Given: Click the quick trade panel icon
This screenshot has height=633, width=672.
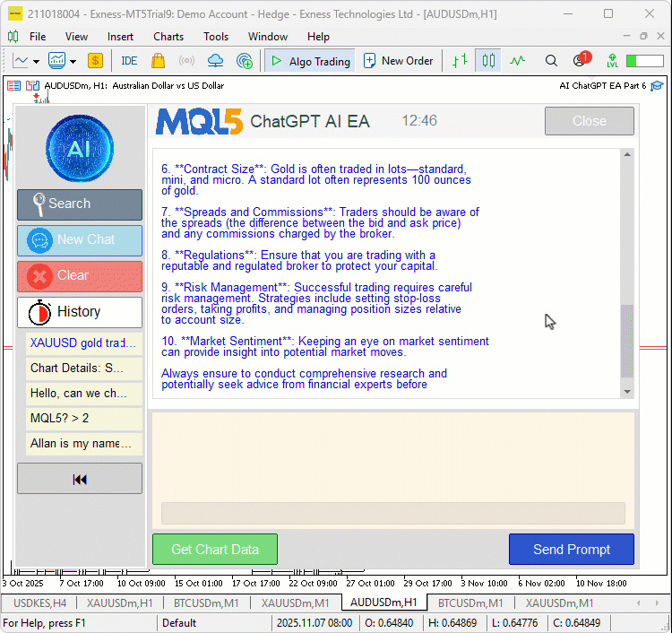Looking at the screenshot, I should click(13, 86).
